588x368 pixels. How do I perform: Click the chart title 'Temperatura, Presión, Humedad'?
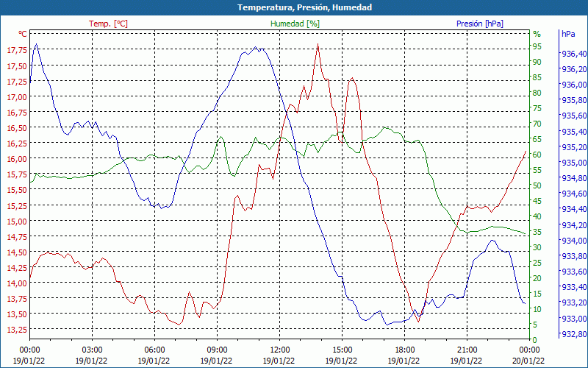[x=304, y=7]
